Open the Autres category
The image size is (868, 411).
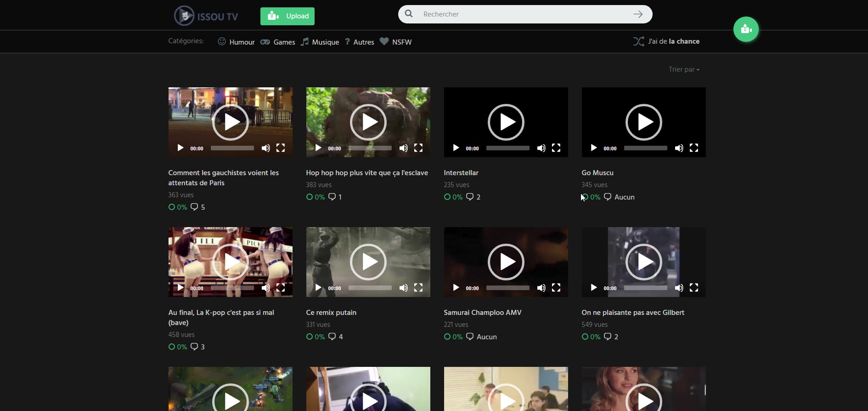pos(360,42)
